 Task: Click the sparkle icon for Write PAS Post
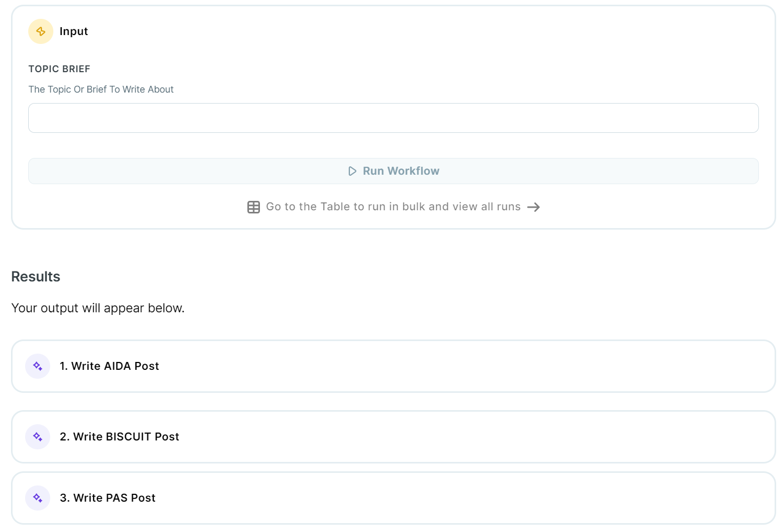38,498
